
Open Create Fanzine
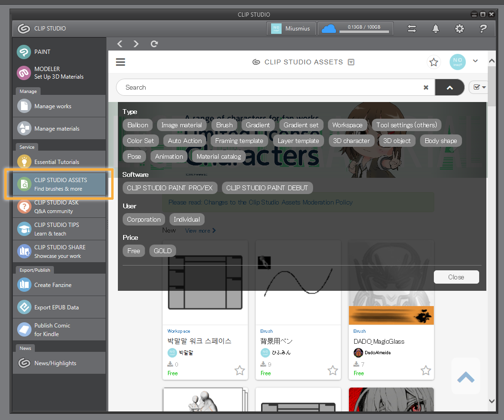click(59, 285)
